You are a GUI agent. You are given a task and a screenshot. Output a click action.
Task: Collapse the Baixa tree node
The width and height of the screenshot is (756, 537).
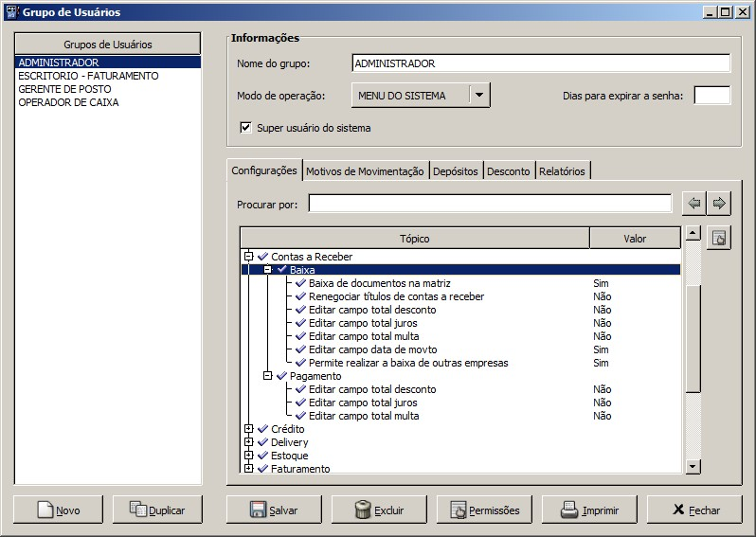267,270
